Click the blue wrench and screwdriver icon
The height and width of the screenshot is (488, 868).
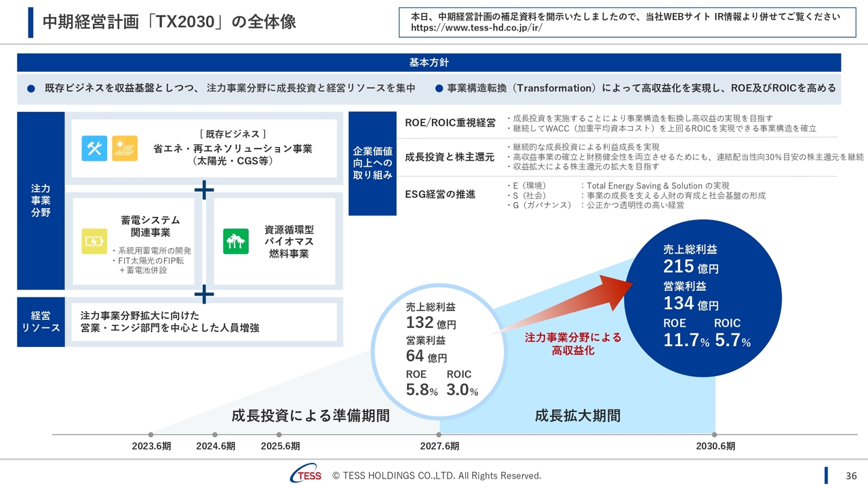(94, 148)
